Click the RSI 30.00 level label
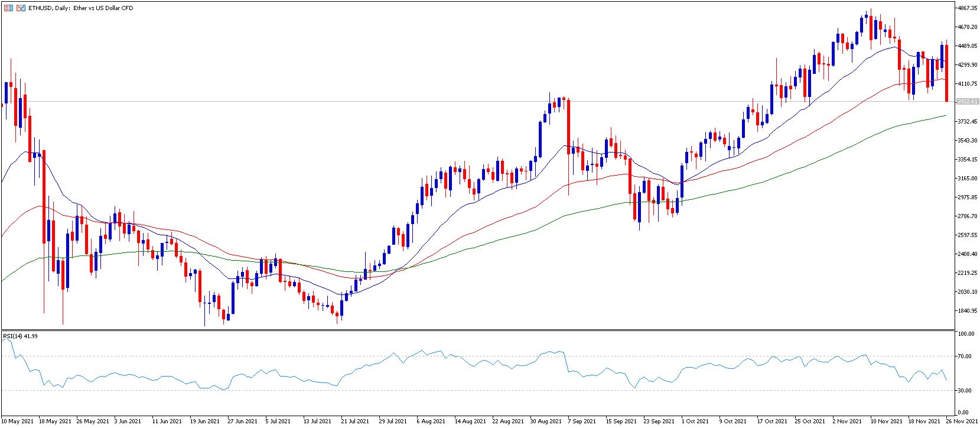980x428 pixels. [965, 391]
